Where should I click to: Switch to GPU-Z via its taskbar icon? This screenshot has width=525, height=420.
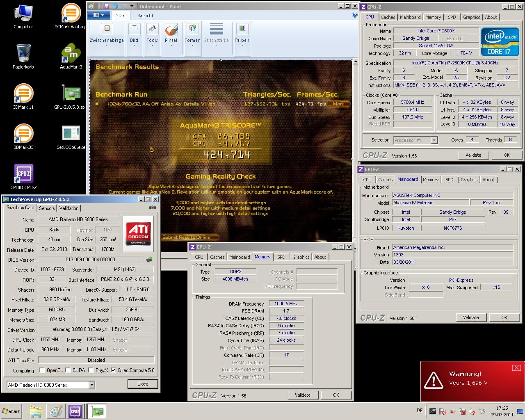point(97,411)
